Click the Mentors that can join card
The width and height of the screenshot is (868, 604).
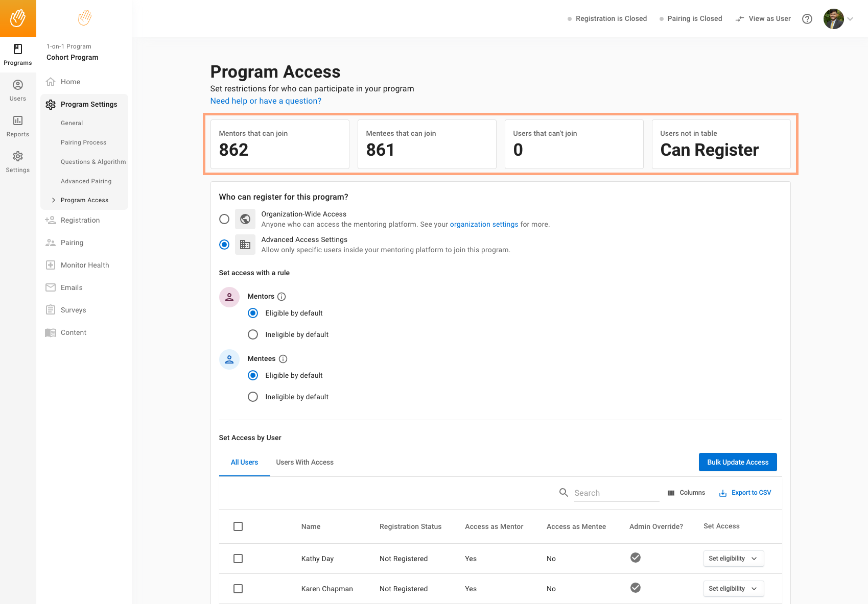coord(280,144)
